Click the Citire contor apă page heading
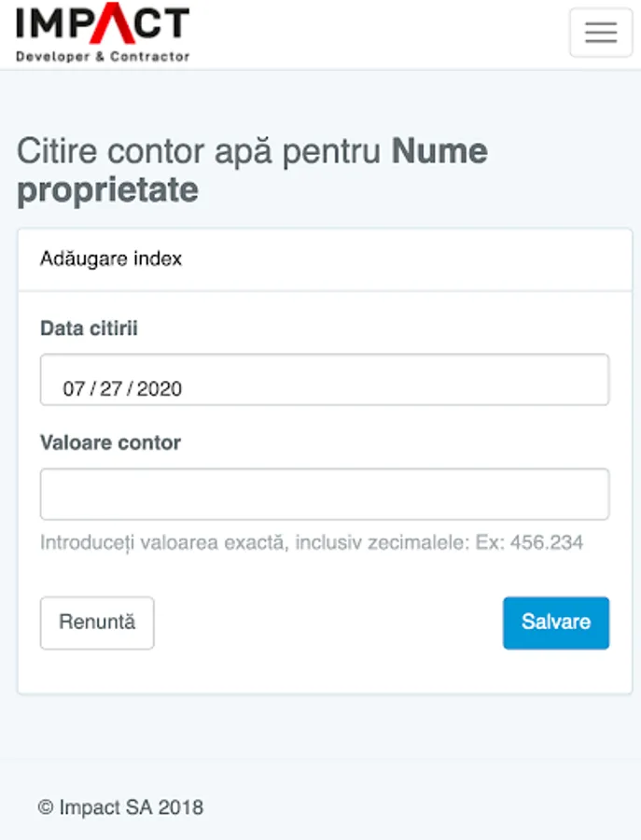This screenshot has width=641, height=840. click(x=201, y=151)
